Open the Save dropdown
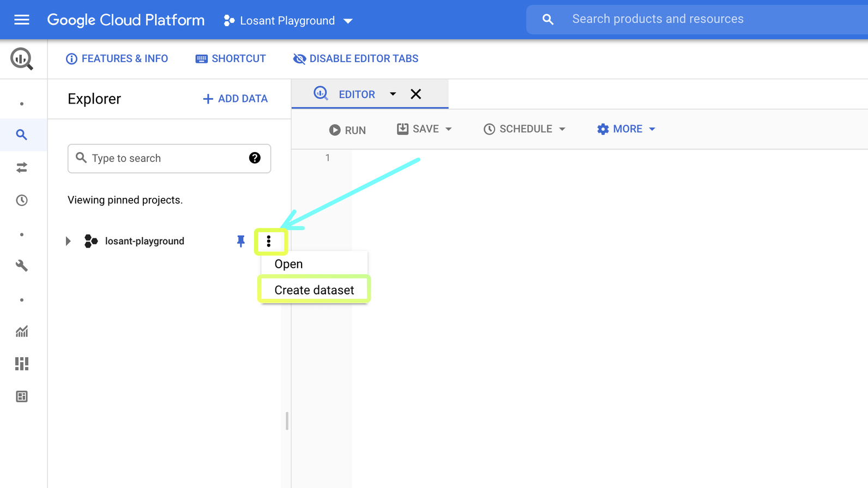Image resolution: width=868 pixels, height=488 pixels. point(425,129)
